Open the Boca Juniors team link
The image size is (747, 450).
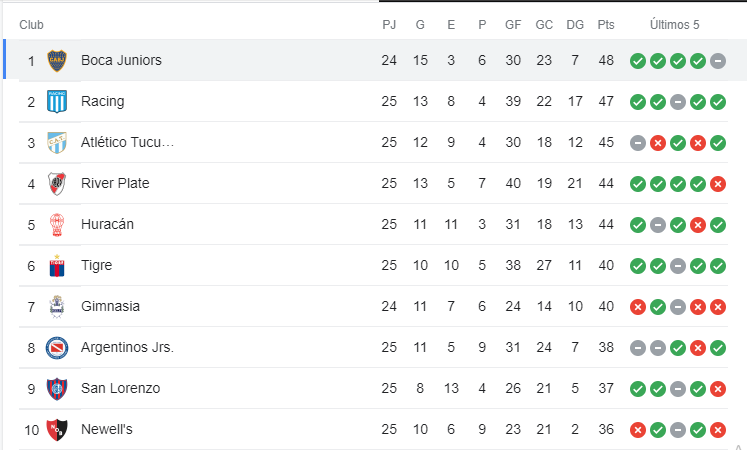pyautogui.click(x=121, y=60)
